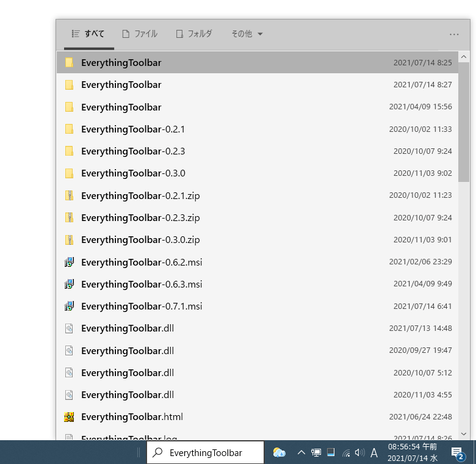Open the taskbar clock showing 08:56:54
476x464 pixels.
tap(413, 452)
